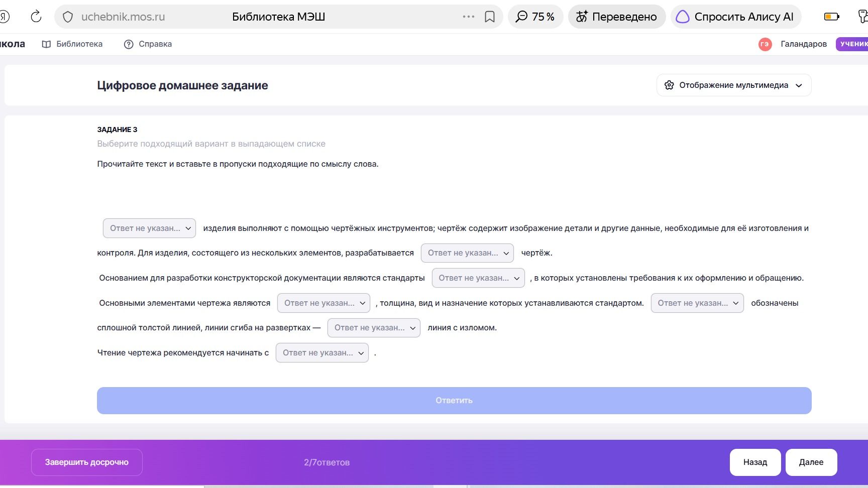Image resolution: width=868 pixels, height=488 pixels.
Task: Click the ГЭ user avatar
Action: coord(765,44)
